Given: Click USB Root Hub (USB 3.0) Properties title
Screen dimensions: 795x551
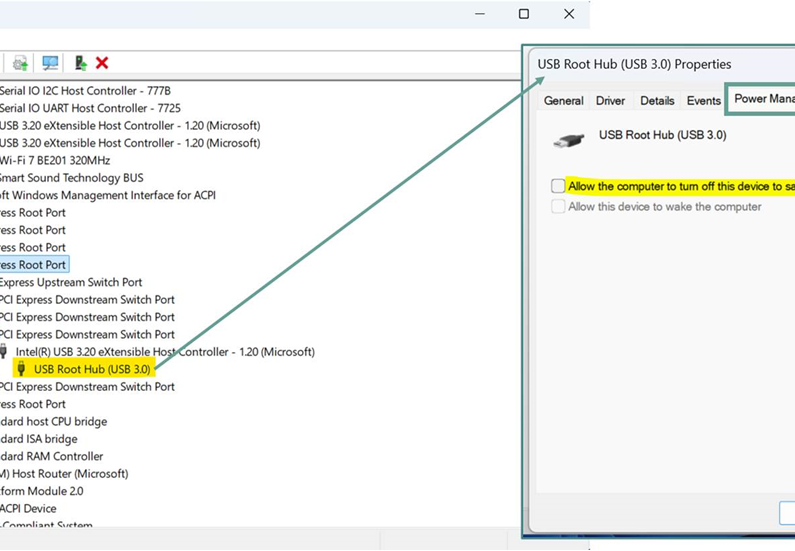Looking at the screenshot, I should 634,64.
